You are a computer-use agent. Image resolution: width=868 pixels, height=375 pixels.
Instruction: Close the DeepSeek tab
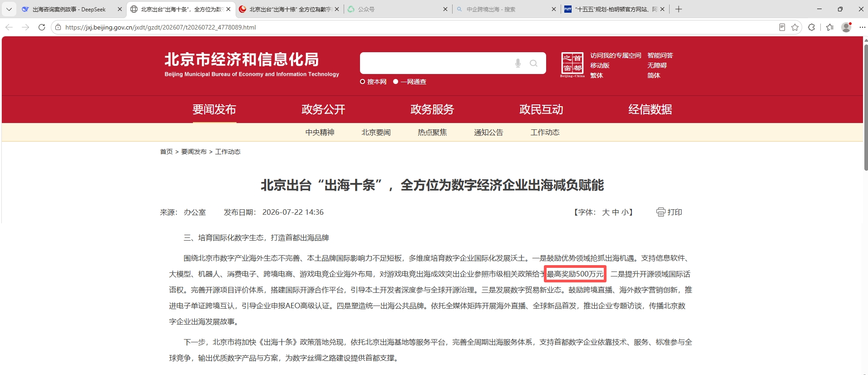120,9
